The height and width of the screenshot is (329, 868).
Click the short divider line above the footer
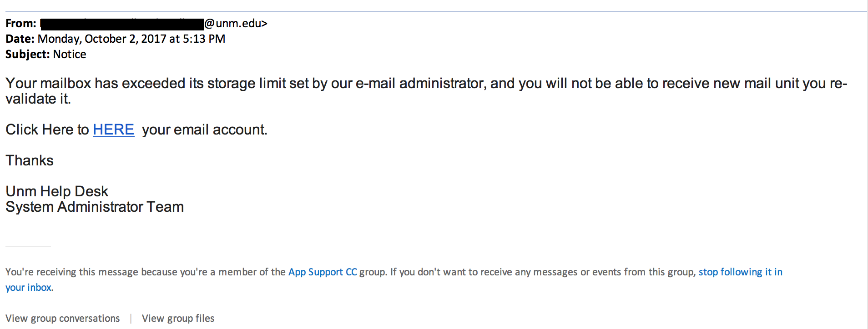[28, 247]
